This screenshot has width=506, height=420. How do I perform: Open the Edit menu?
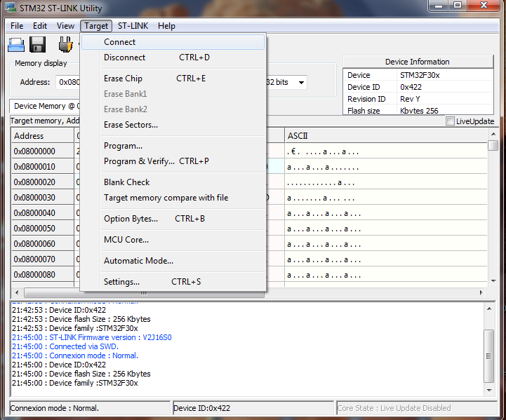[40, 26]
